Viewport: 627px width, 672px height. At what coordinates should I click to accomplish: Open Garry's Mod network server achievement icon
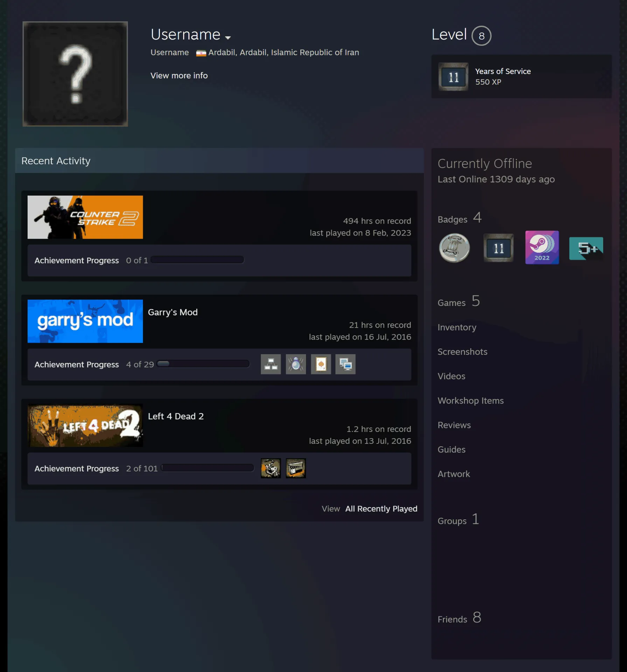(271, 364)
